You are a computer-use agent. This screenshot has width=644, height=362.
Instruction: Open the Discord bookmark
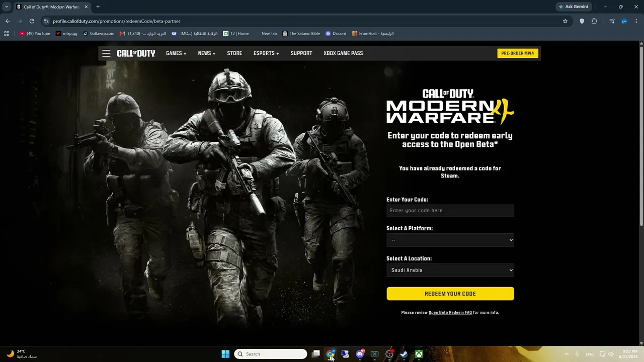[336, 34]
